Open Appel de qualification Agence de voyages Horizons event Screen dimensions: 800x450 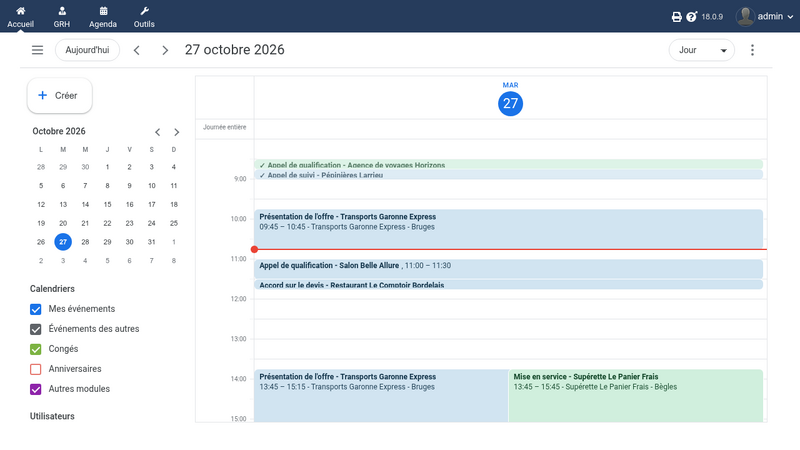[x=508, y=164]
